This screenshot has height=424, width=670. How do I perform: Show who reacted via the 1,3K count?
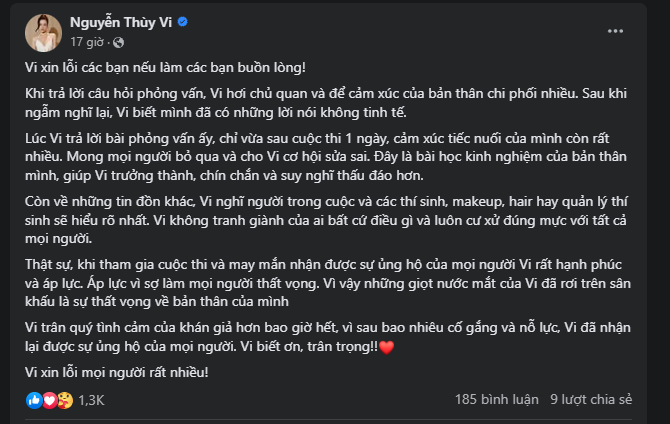(x=92, y=400)
